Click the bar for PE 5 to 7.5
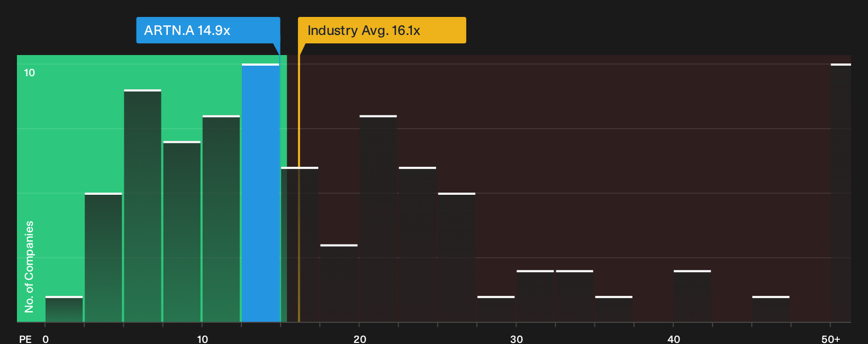Screen dimensions: 868x344 142,206
